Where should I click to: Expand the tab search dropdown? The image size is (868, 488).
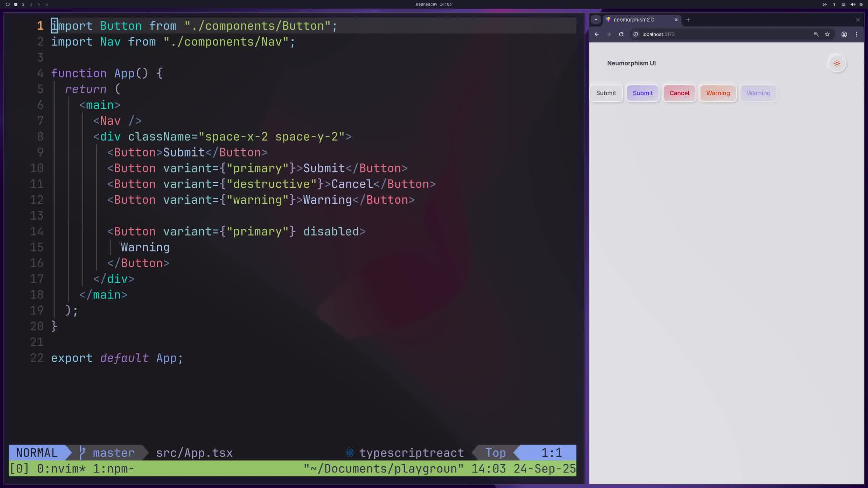point(596,20)
